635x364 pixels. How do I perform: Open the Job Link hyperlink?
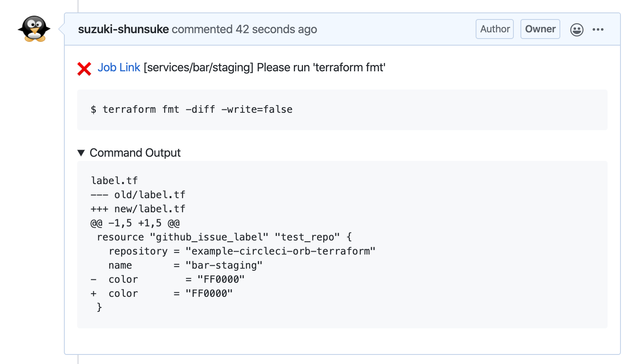tap(119, 67)
